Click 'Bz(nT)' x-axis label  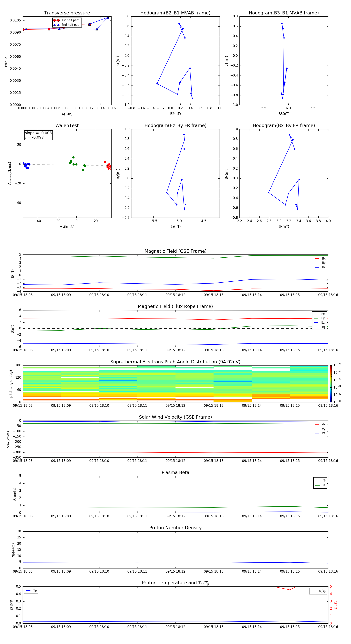(175, 227)
